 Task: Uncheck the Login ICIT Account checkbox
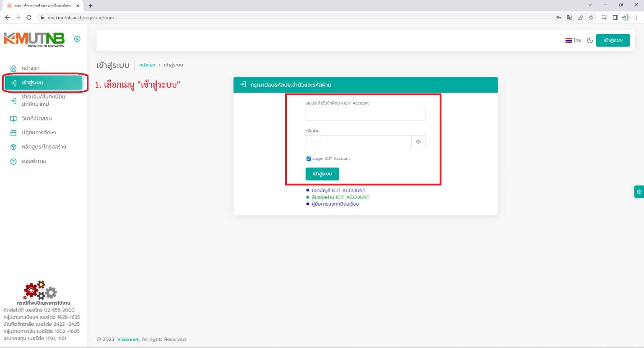click(309, 159)
